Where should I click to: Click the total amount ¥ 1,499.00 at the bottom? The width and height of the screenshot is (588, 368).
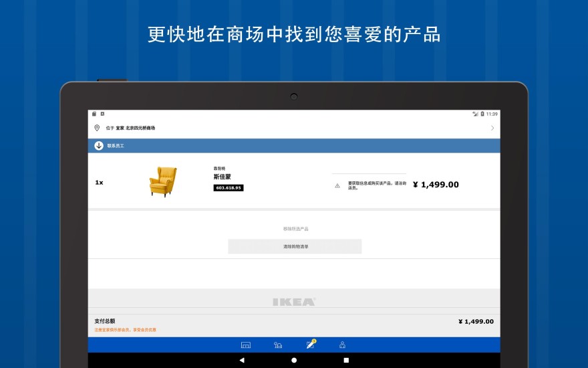point(476,321)
